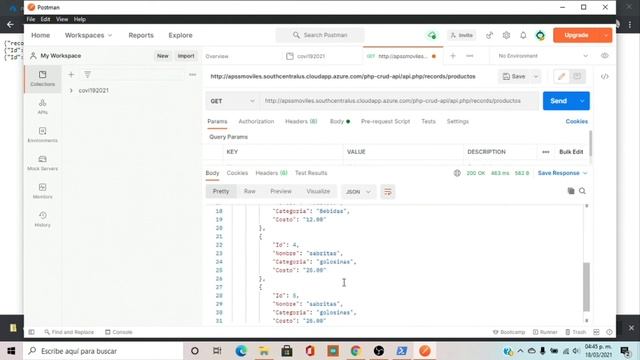Create new collection with plus icon
The width and height of the screenshot is (640, 360).
tap(71, 75)
